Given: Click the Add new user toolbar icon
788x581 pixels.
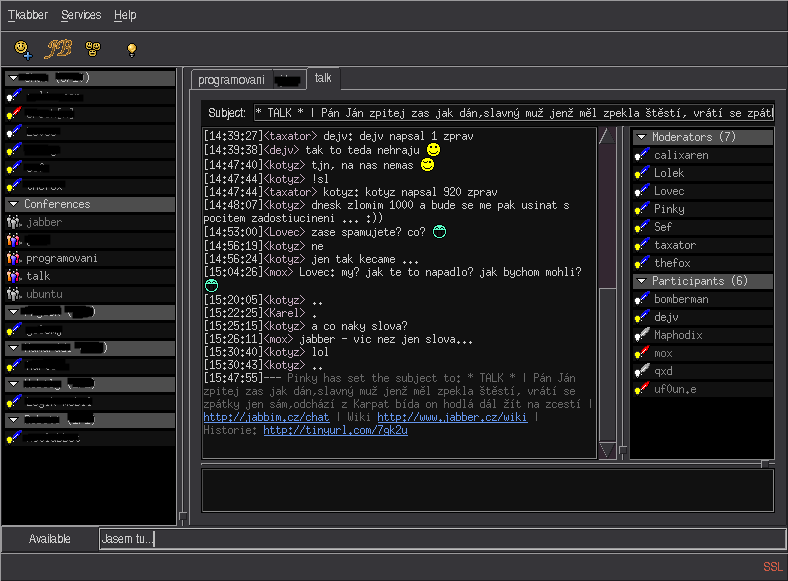Looking at the screenshot, I should pyautogui.click(x=23, y=49).
